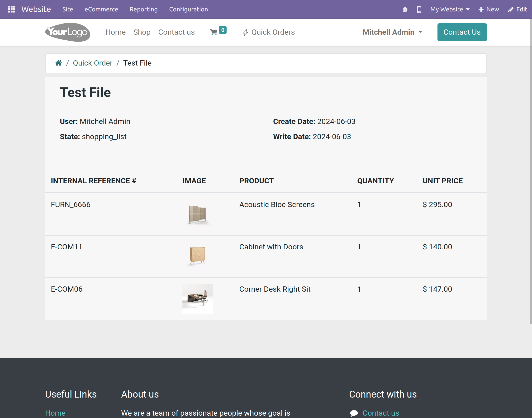Click the Home link in footer
This screenshot has height=418, width=532.
(x=55, y=413)
